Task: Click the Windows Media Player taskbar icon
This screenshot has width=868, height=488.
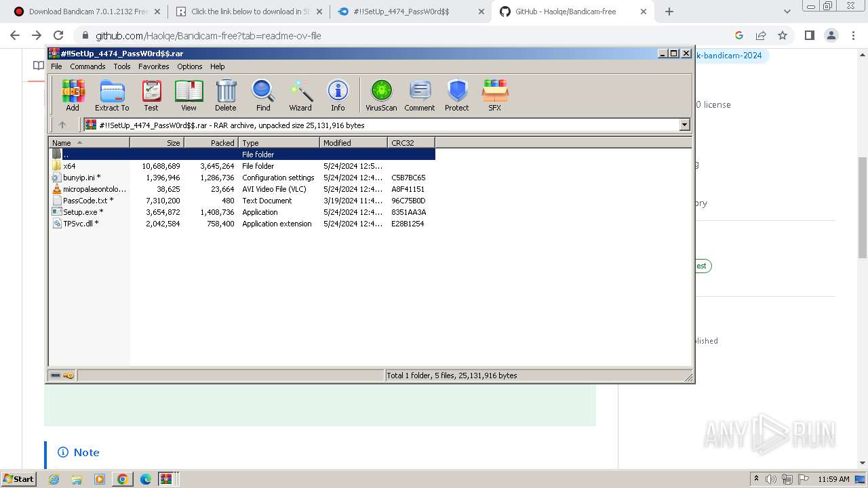Action: click(100, 479)
